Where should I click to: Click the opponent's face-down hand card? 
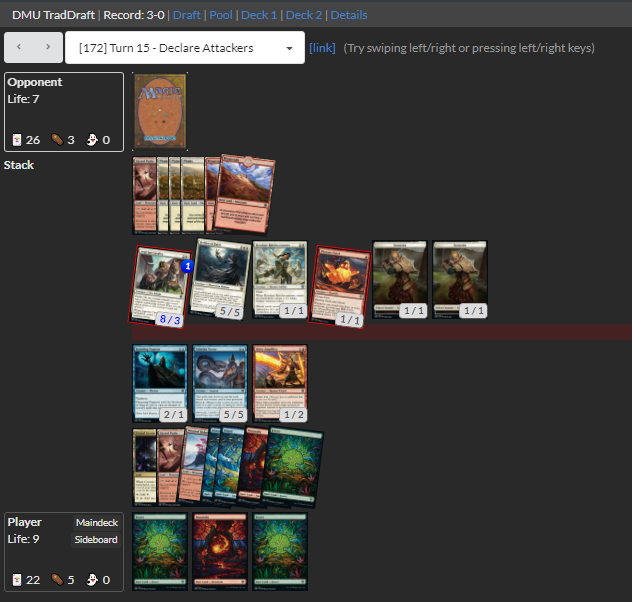(x=160, y=111)
